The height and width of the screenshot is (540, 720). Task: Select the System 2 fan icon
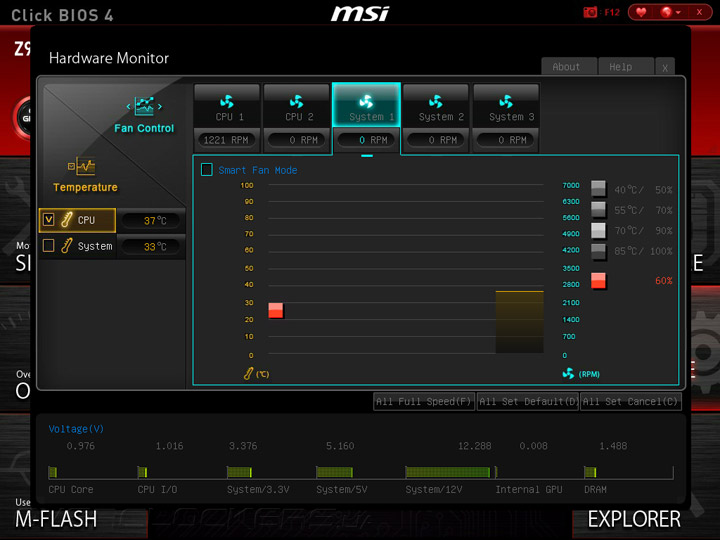(436, 101)
